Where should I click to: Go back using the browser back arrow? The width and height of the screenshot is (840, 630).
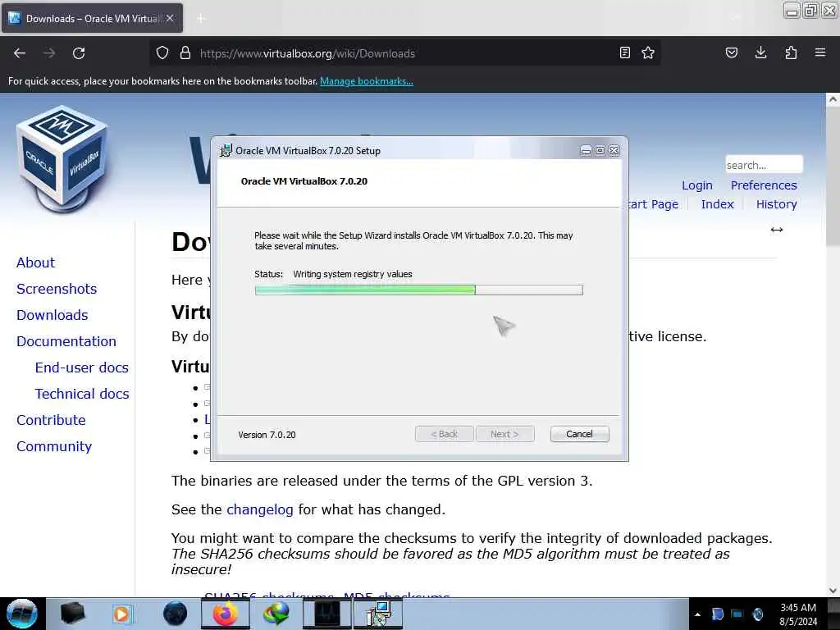point(20,53)
